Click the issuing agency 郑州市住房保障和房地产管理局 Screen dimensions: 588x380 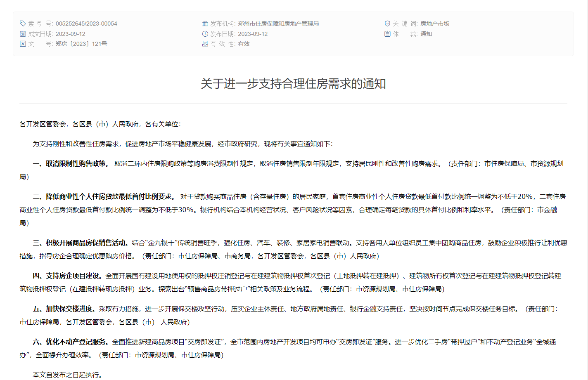click(x=278, y=24)
